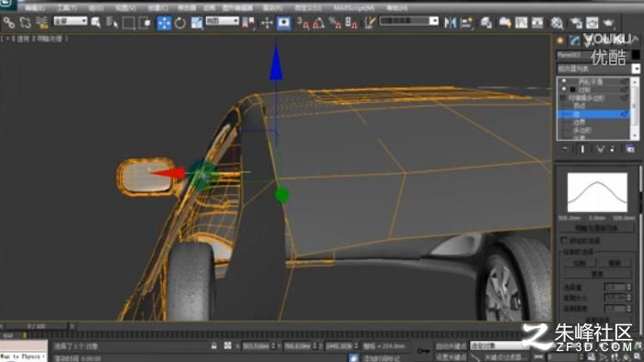Click the Render Production teapot icon

[x=608, y=23]
